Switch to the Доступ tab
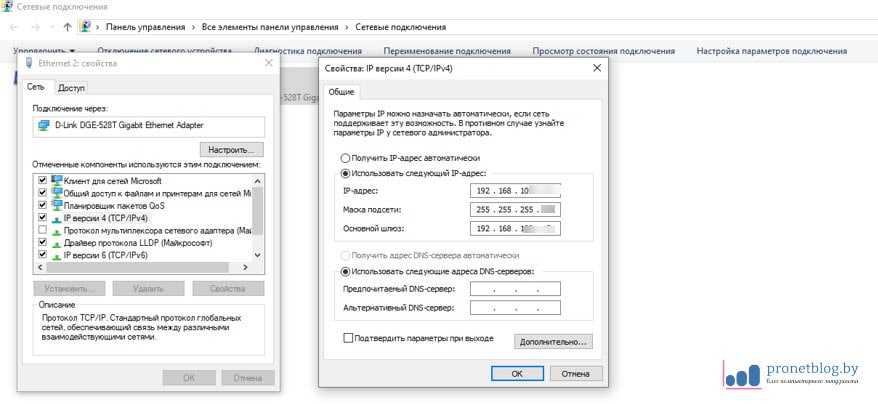Screen dimensions: 878x404 tap(71, 88)
